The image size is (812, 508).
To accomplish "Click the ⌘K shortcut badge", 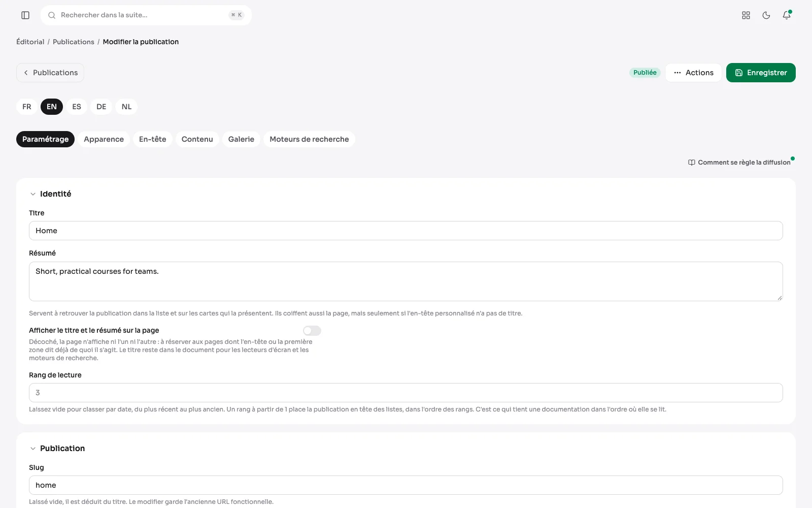I will pos(236,15).
